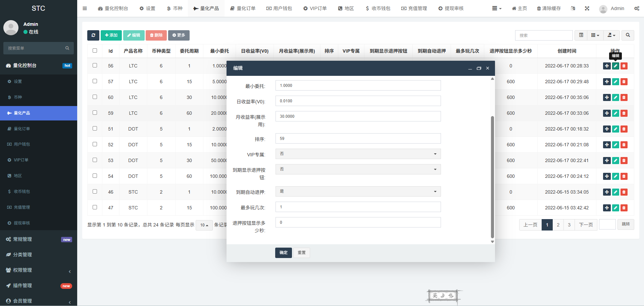Toggle fullscreen using the expand arrows icon
The width and height of the screenshot is (644, 306).
(587, 8)
